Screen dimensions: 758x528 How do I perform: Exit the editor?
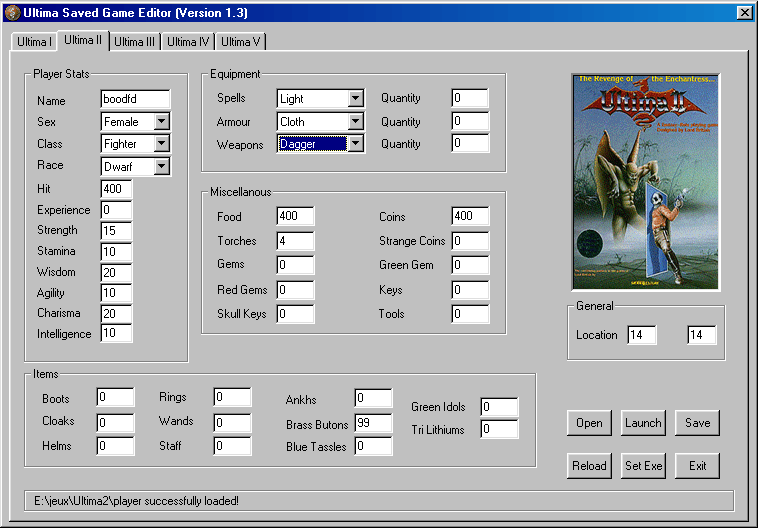point(698,466)
